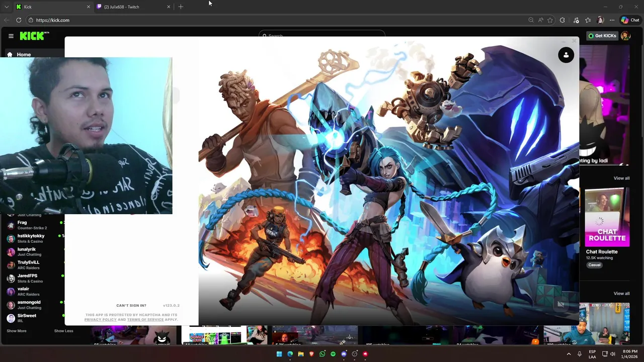Select hstikkytokky channel in sidebar
Image resolution: width=644 pixels, height=362 pixels.
[x=35, y=238]
